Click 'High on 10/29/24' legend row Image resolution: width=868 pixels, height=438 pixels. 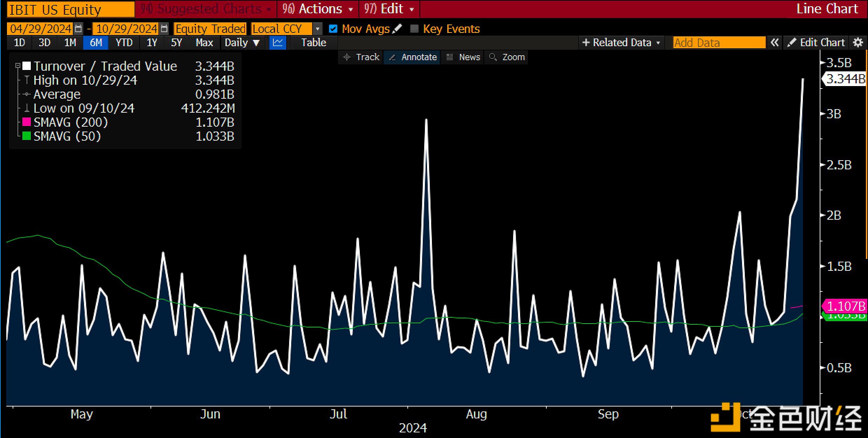tap(126, 80)
